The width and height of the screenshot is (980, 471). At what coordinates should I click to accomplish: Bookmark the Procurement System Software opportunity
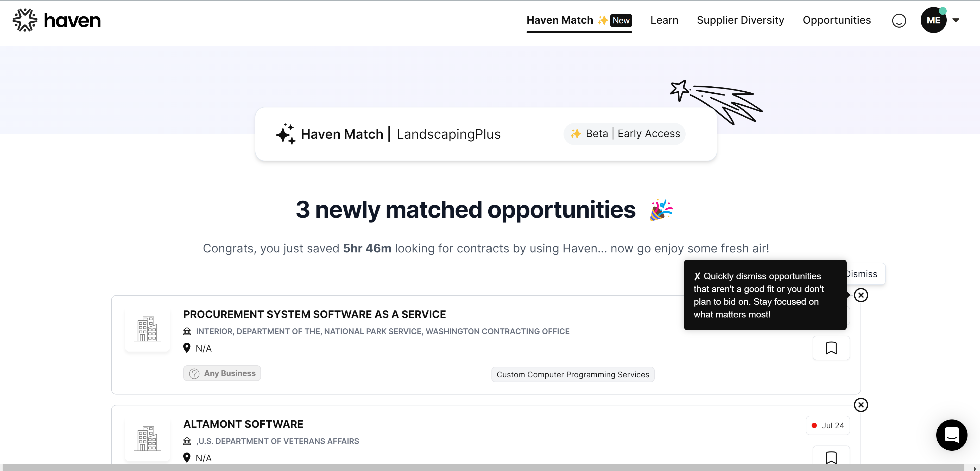tap(831, 348)
